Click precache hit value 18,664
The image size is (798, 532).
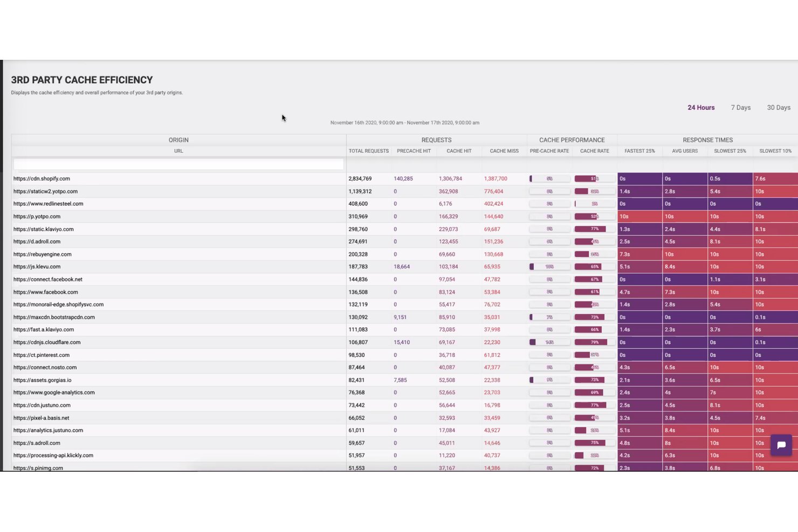[402, 267]
